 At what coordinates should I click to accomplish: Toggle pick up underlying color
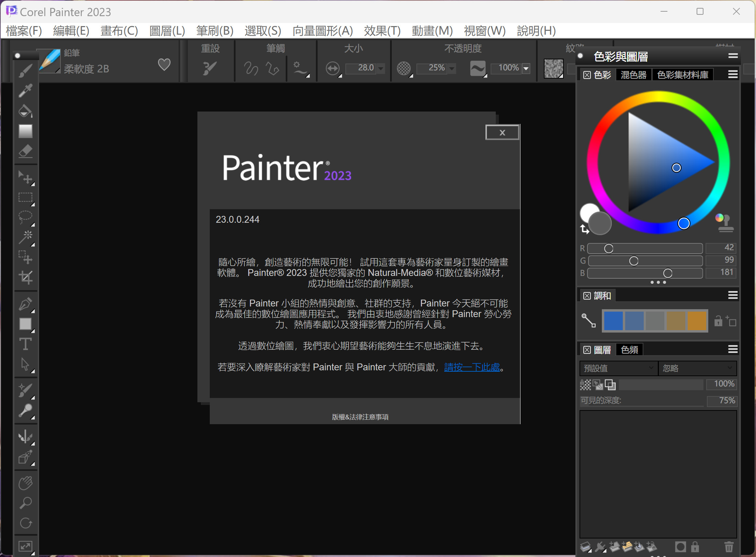tap(598, 385)
